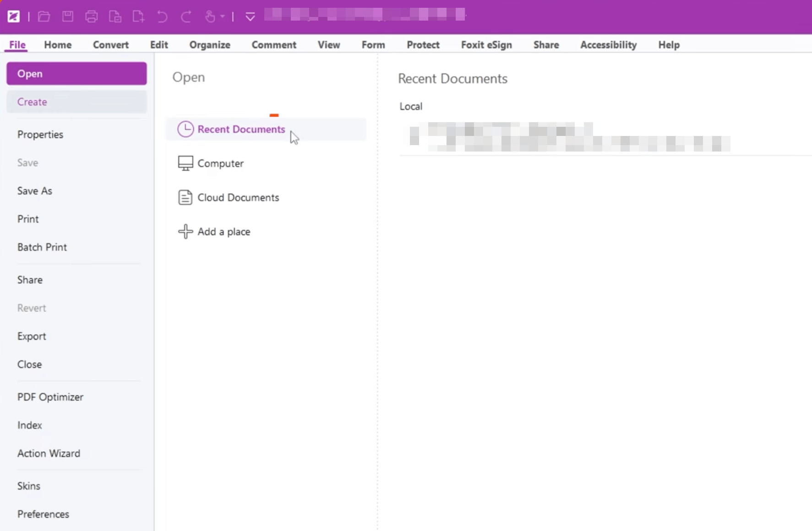The height and width of the screenshot is (531, 812).
Task: Choose Close in the File menu
Action: point(29,364)
